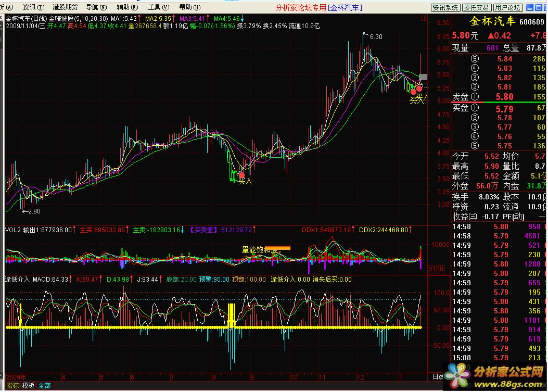Screen dimensions: 548x392
Task: Click the 外盘 value 56.0万
Action: pyautogui.click(x=487, y=186)
